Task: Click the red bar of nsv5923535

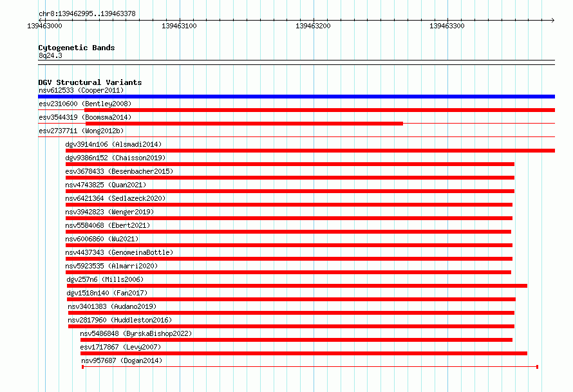Action: (x=288, y=272)
